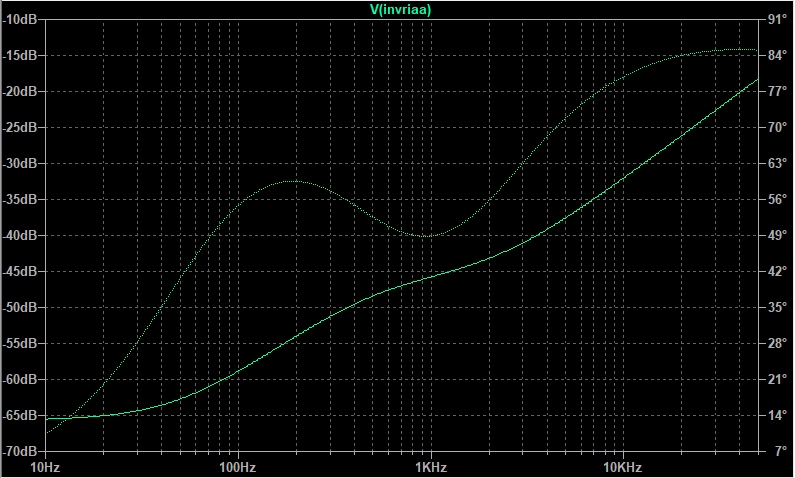The width and height of the screenshot is (795, 478).
Task: Click the 63° phase axis label
Action: click(777, 163)
